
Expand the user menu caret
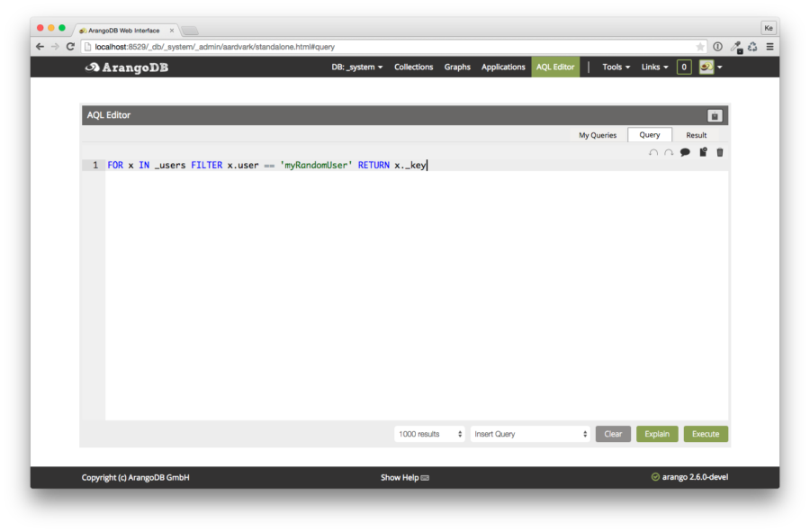tap(720, 68)
